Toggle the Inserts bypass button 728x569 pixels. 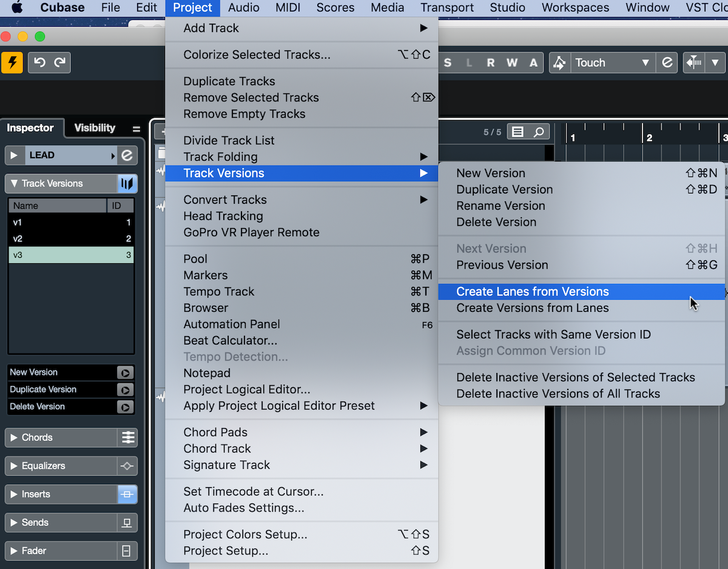point(127,494)
